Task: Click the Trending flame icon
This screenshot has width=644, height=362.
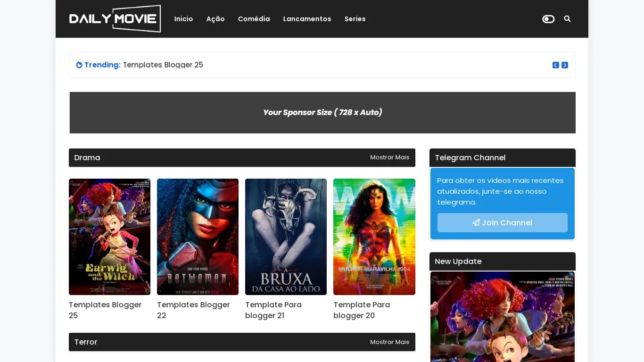Action: click(x=79, y=65)
